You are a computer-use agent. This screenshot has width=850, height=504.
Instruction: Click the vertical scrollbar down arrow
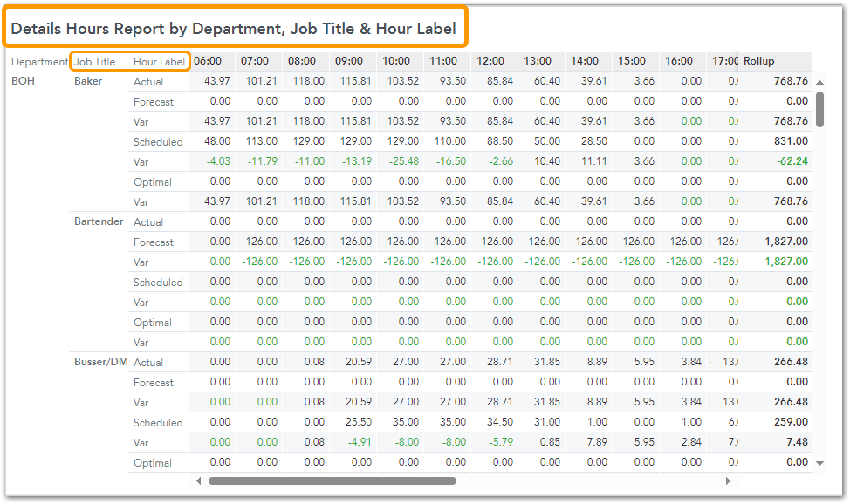coord(819,463)
